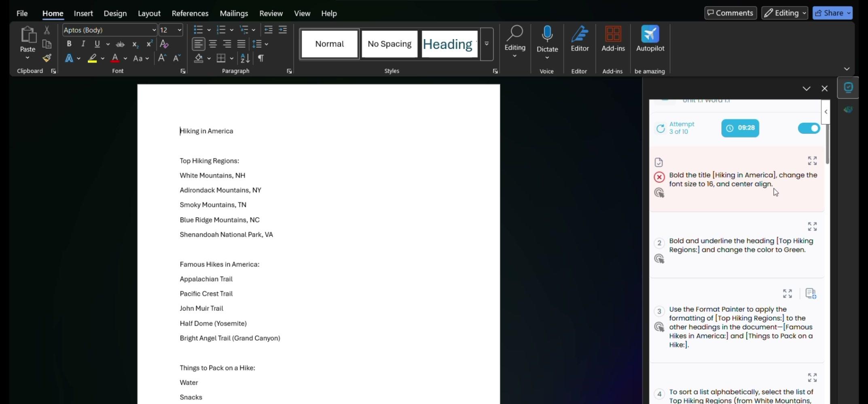Align text to the right

[x=227, y=44]
